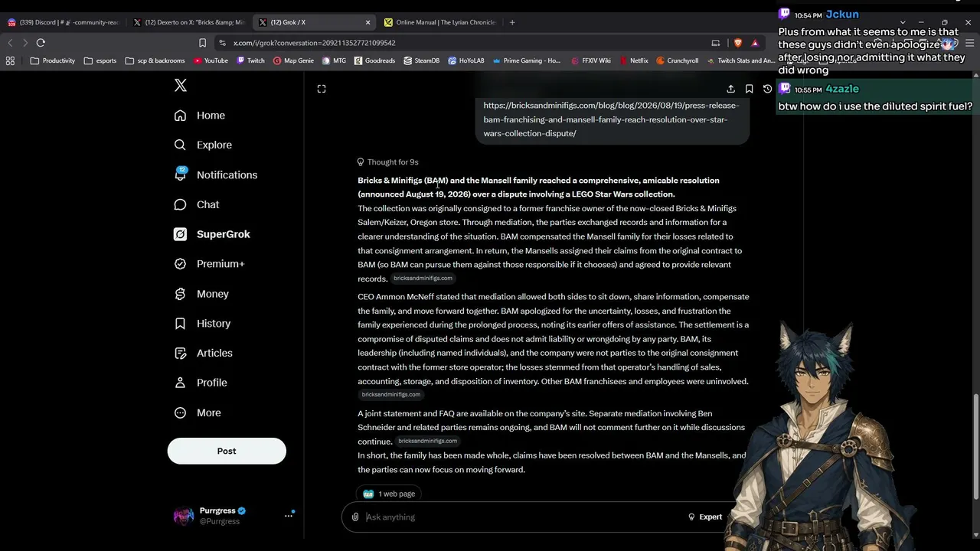
Task: Switch to the Discord browser tab
Action: [63, 22]
